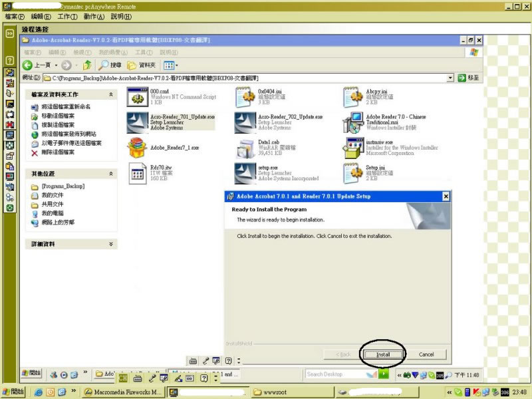The image size is (532, 399).
Task: Open Explorer window 我的最愛(A) menu
Action: pos(113,53)
